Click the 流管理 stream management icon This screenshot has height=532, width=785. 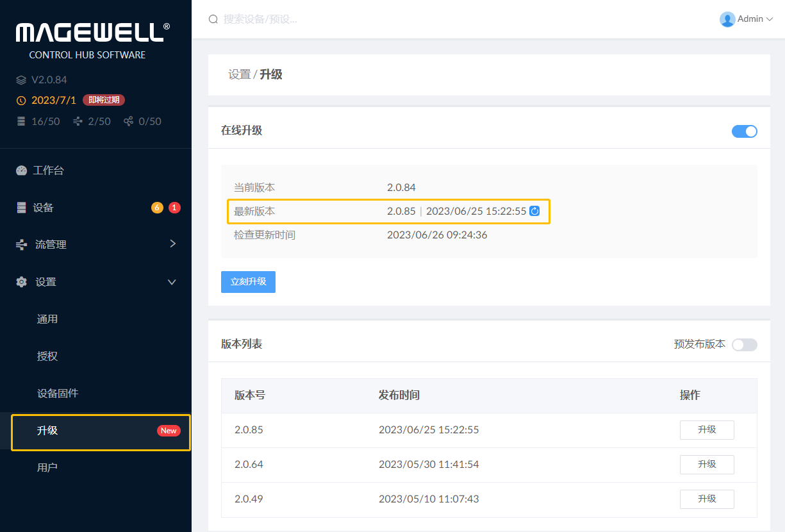click(21, 244)
